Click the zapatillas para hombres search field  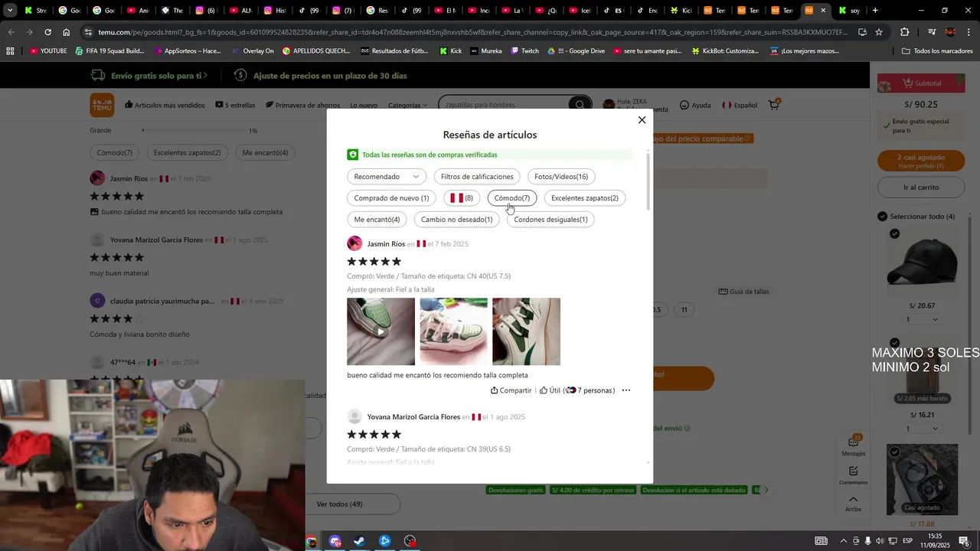coord(504,105)
